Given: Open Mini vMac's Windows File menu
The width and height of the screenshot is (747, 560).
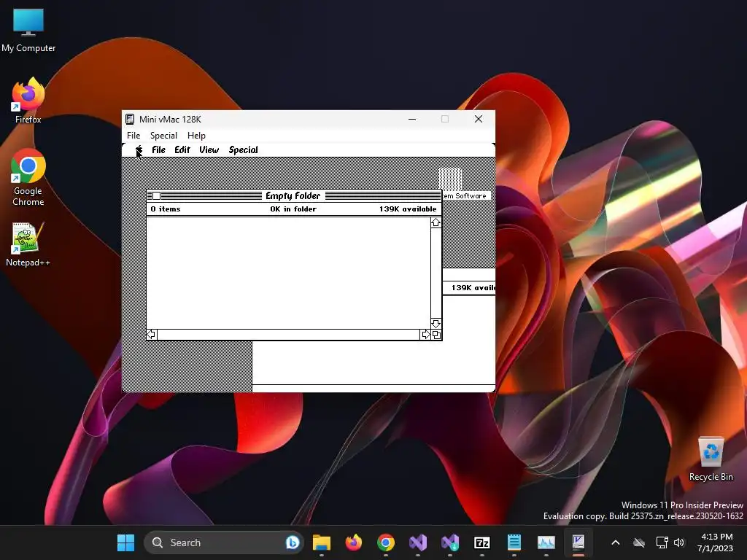Looking at the screenshot, I should tap(133, 135).
